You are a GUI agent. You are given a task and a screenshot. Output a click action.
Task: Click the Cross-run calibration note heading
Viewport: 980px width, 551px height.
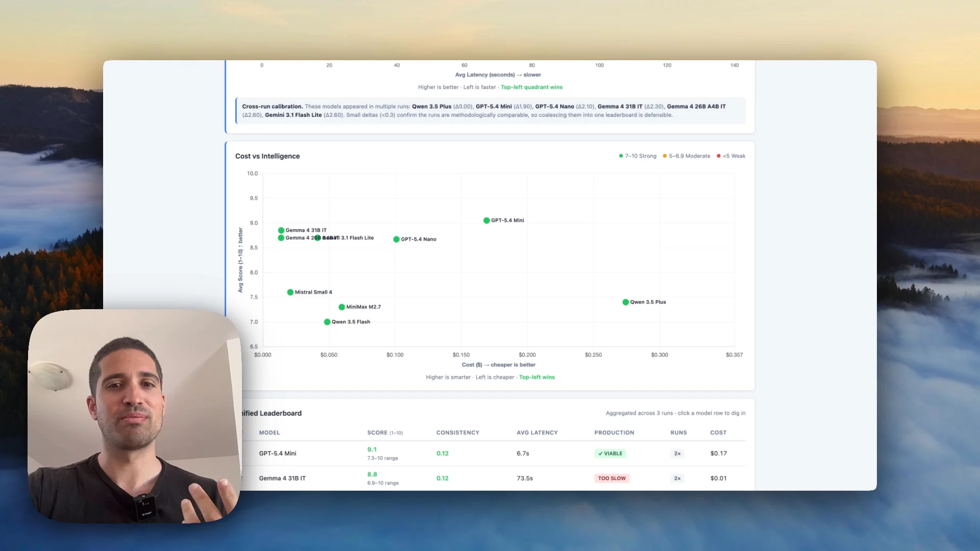coord(272,107)
